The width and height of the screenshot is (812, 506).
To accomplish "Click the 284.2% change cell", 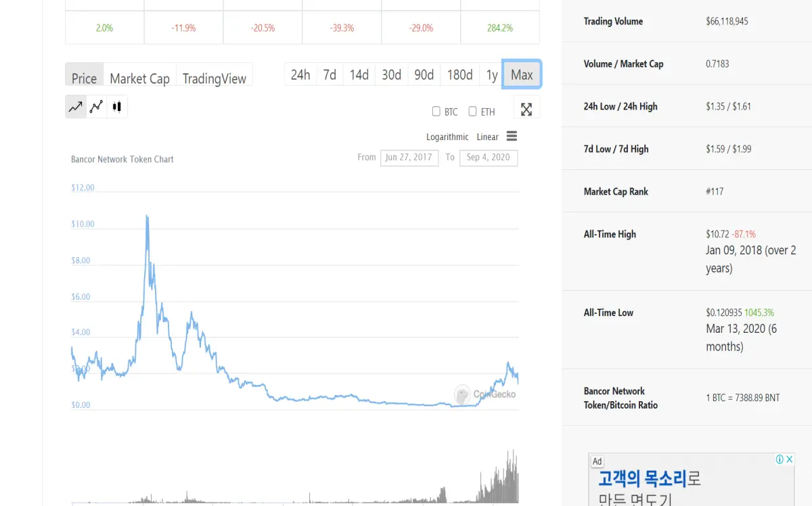I will [500, 28].
